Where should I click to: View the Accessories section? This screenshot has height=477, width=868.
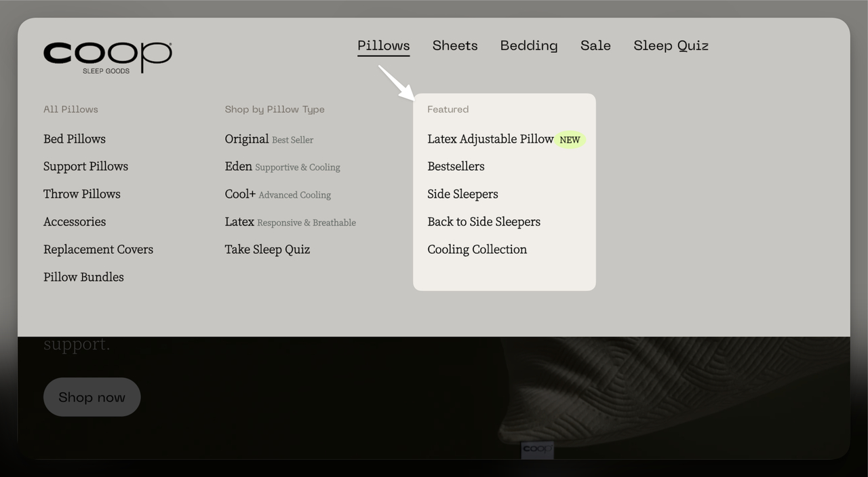(x=74, y=222)
